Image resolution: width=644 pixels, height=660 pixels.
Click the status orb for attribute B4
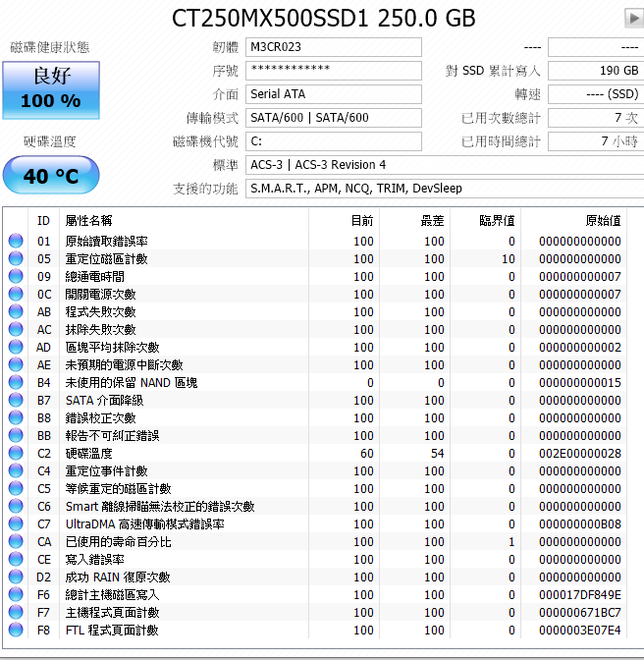[16, 382]
